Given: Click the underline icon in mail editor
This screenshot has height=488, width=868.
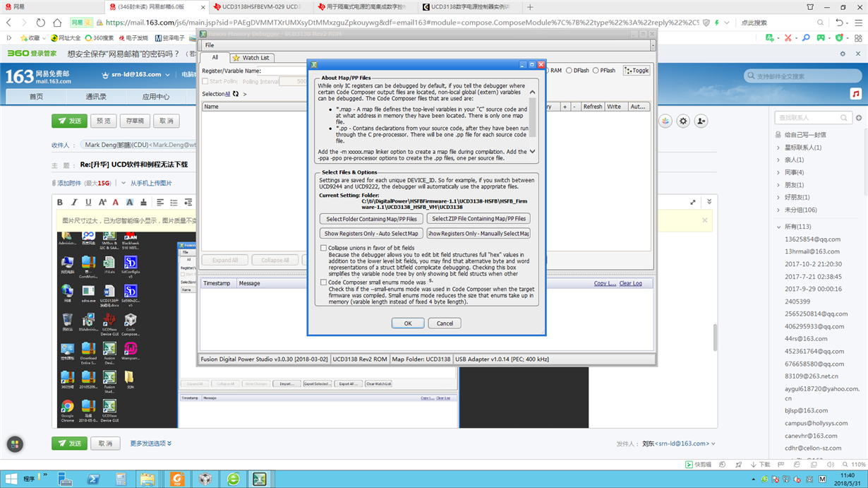Looking at the screenshot, I should click(x=88, y=203).
